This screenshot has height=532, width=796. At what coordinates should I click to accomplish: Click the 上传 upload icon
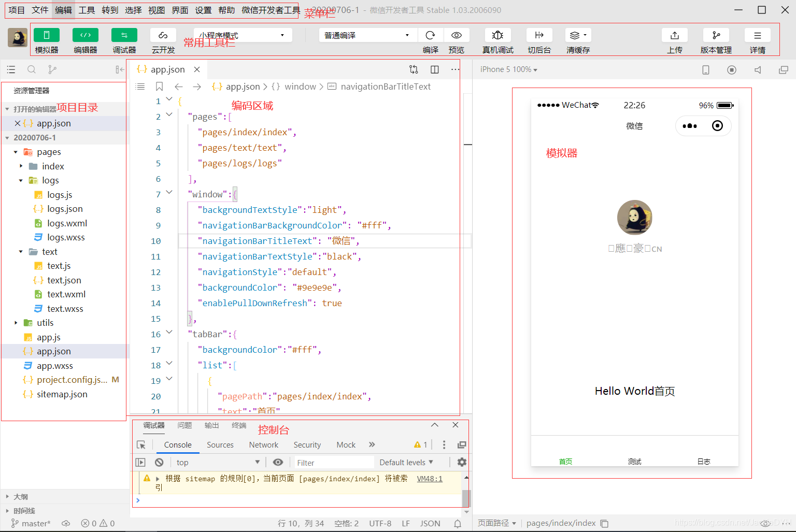coord(675,35)
